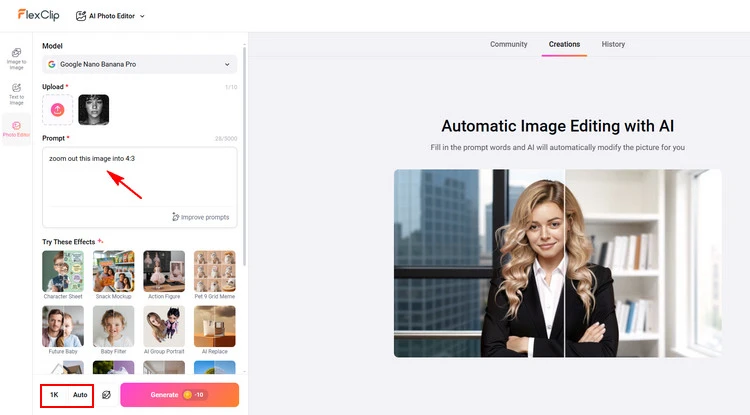Open the Image to Image tool

coord(16,57)
